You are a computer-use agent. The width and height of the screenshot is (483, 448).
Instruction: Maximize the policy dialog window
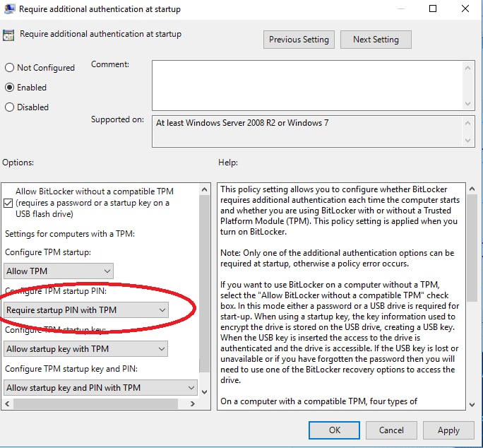(433, 8)
